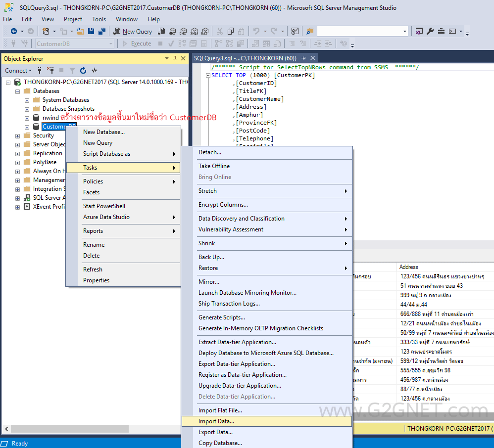Open a Database Engine Query icon

161,31
